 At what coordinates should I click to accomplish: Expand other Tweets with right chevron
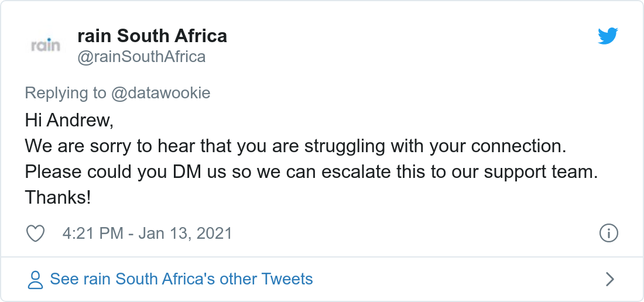click(x=609, y=279)
